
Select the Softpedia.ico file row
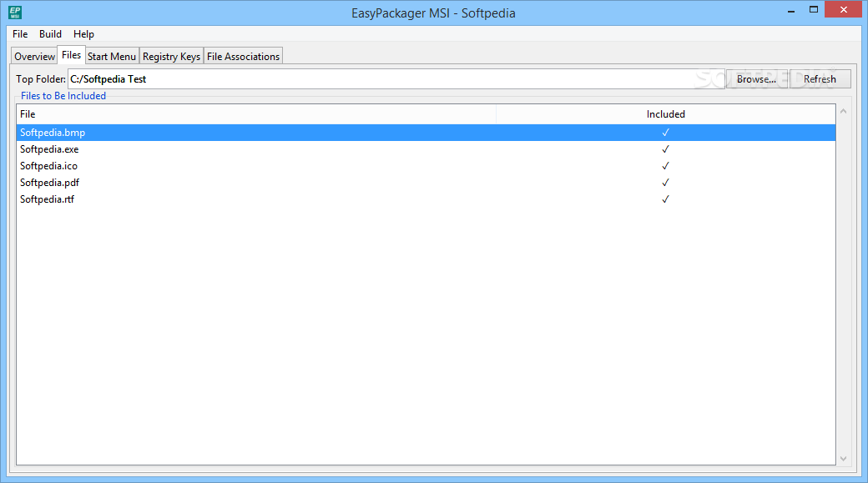coord(426,166)
